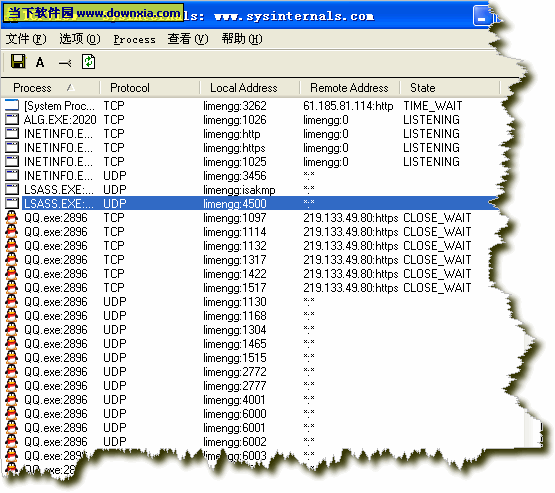
Task: Click local address limengg:6001
Action: pos(234,428)
